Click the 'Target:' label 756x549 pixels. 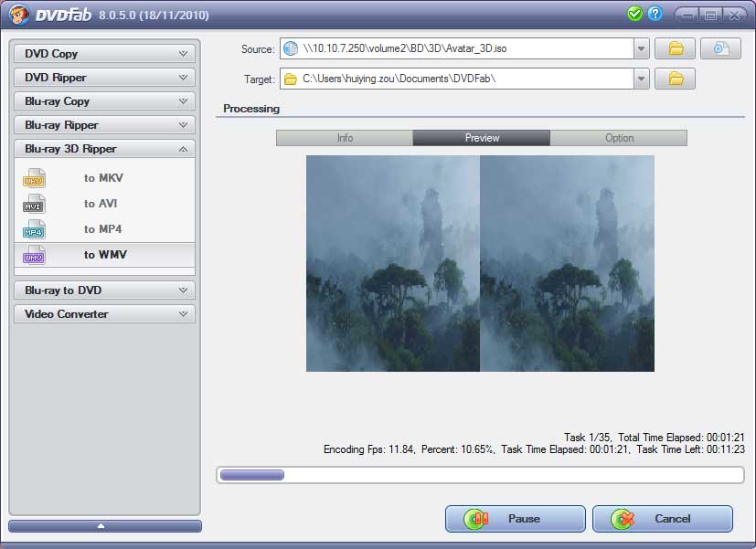click(260, 79)
